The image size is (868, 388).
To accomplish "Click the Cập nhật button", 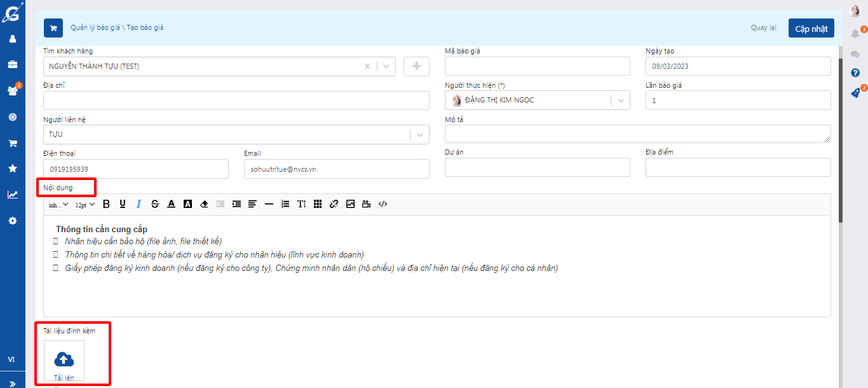I will [x=811, y=28].
